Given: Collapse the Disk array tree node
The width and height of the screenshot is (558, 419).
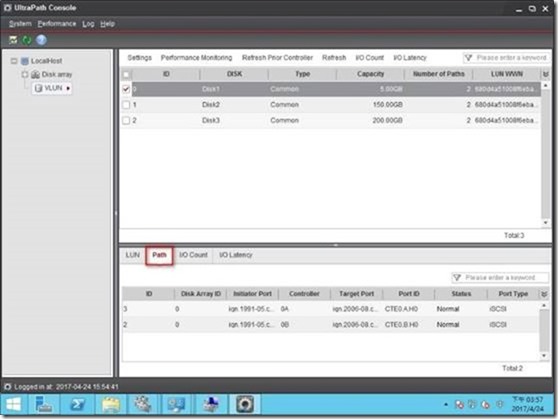Looking at the screenshot, I should pos(25,74).
